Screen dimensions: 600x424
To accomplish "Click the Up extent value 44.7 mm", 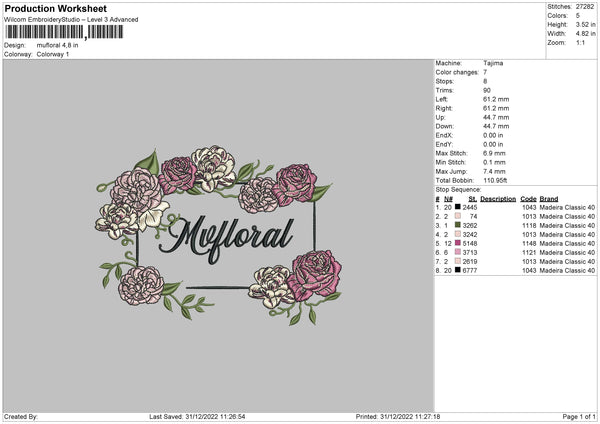I will pyautogui.click(x=496, y=117).
